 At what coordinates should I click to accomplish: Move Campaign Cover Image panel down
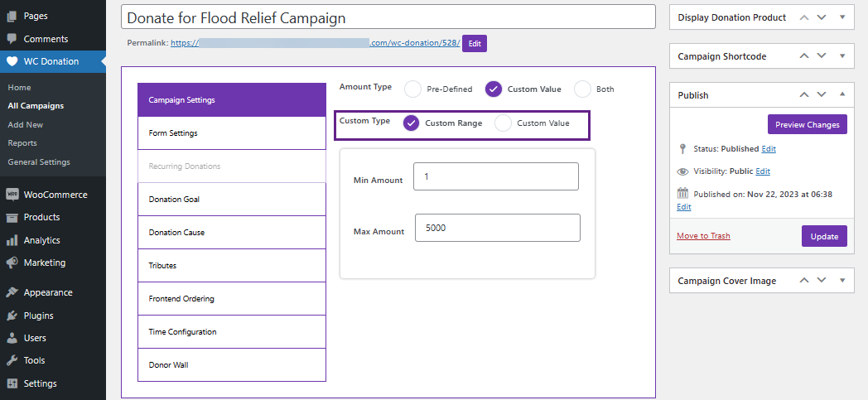click(822, 281)
